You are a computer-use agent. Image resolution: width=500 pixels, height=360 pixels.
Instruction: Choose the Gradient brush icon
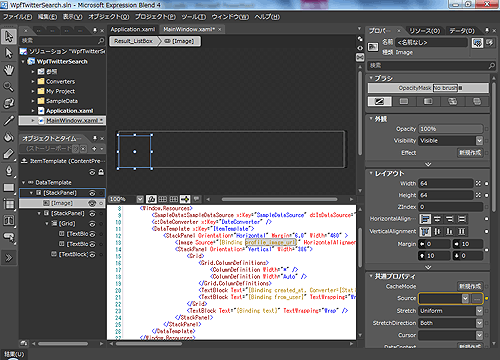[x=428, y=101]
